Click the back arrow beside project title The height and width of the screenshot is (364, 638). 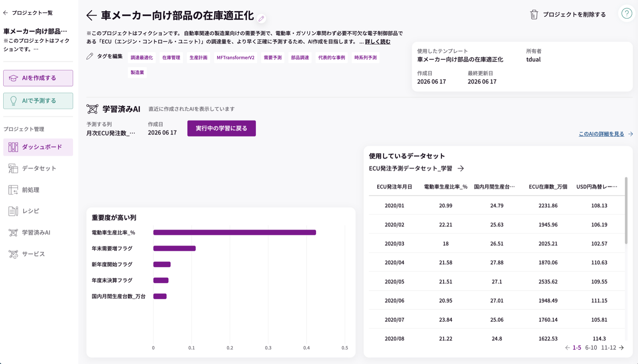91,15
